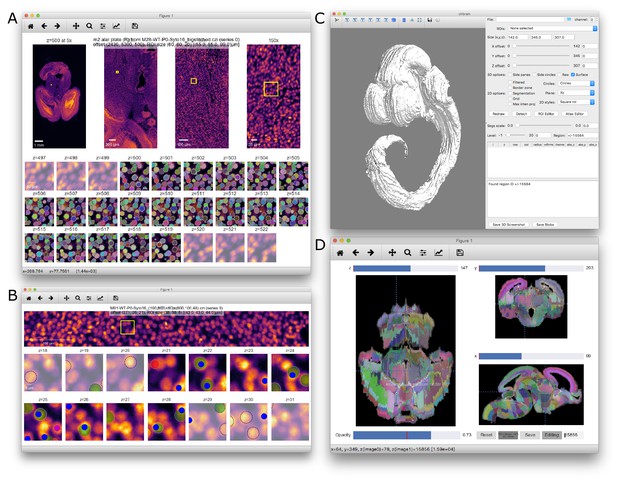
Task: Click the full-screen icon in 3D viewer toolbar
Action: (x=419, y=20)
